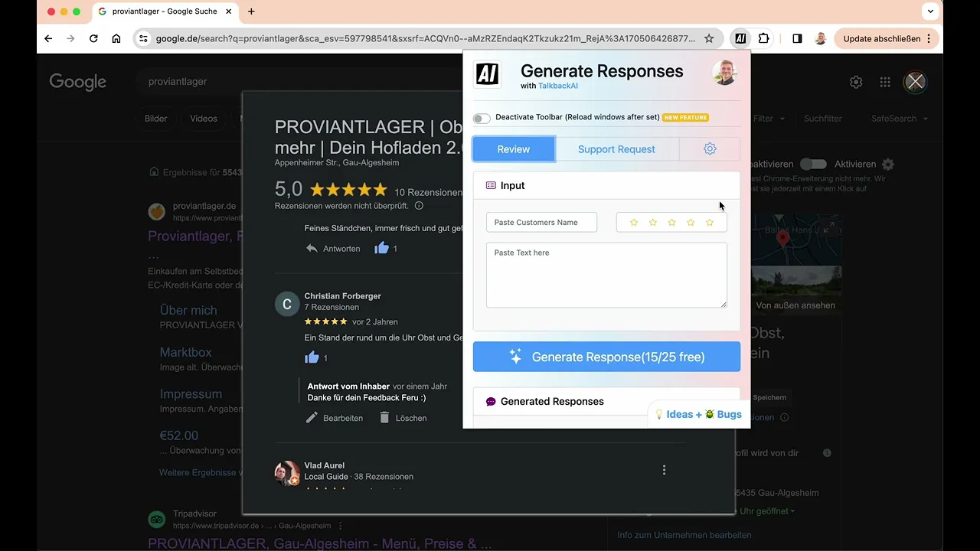Follow the TalkbackAI link in header

point(558,86)
